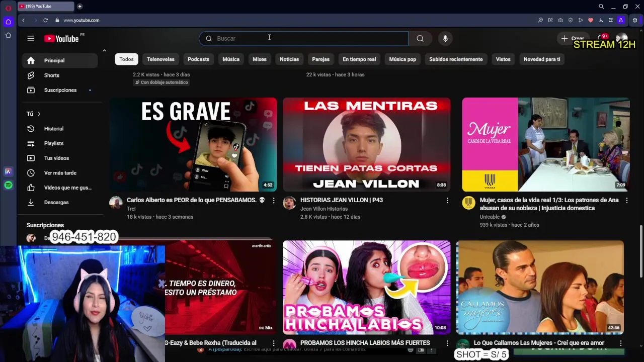This screenshot has width=644, height=362.
Task: Play the Probamos Hincha Labios thumbnail
Action: (366, 288)
